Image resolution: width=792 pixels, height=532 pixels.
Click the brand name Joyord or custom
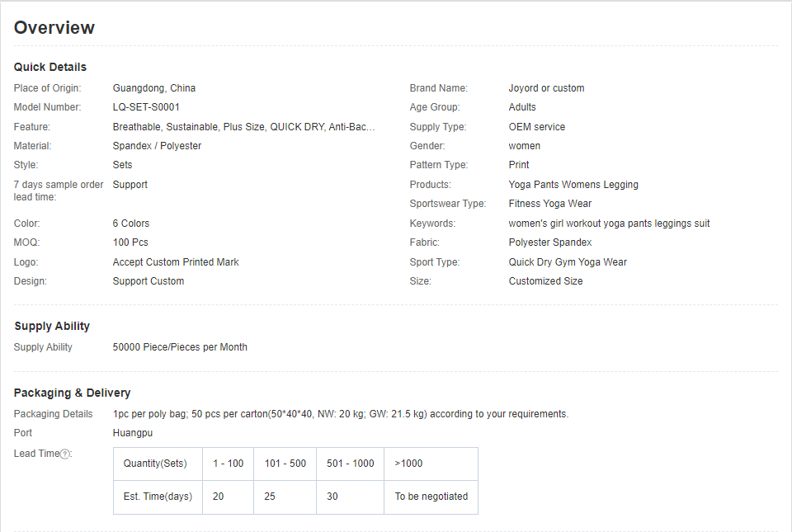pos(546,87)
